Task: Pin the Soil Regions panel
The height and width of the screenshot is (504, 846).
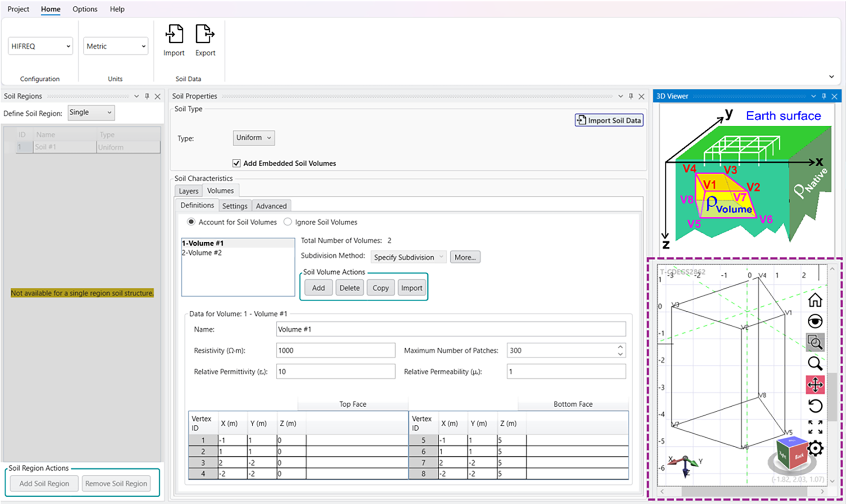Action: pos(147,96)
